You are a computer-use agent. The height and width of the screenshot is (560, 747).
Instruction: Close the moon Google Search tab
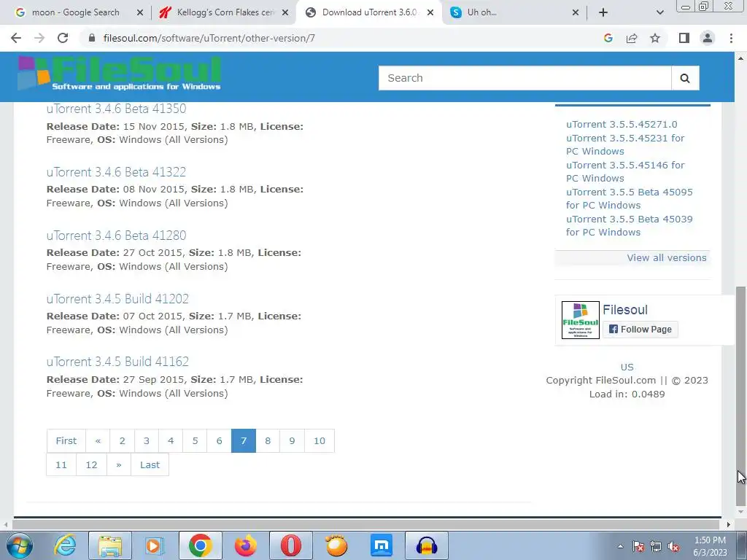(x=140, y=13)
